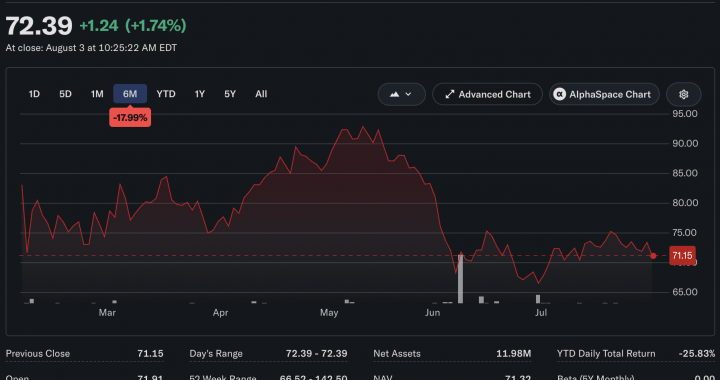Click the Previous Close label
The image size is (720, 380).
pyautogui.click(x=38, y=354)
